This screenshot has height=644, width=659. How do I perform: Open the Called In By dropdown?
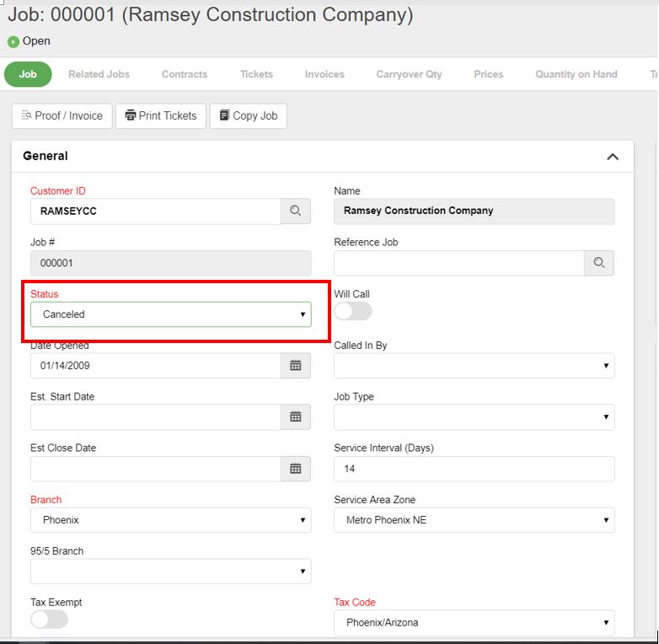pos(474,366)
